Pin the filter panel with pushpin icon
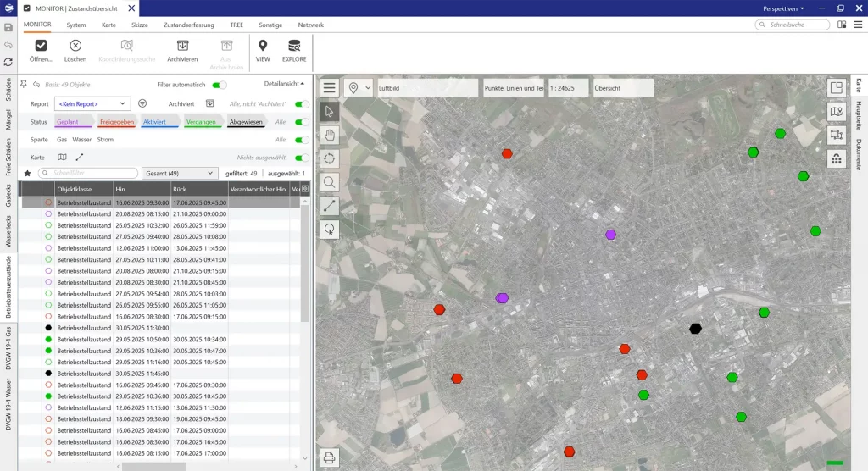The width and height of the screenshot is (868, 471). 25,85
